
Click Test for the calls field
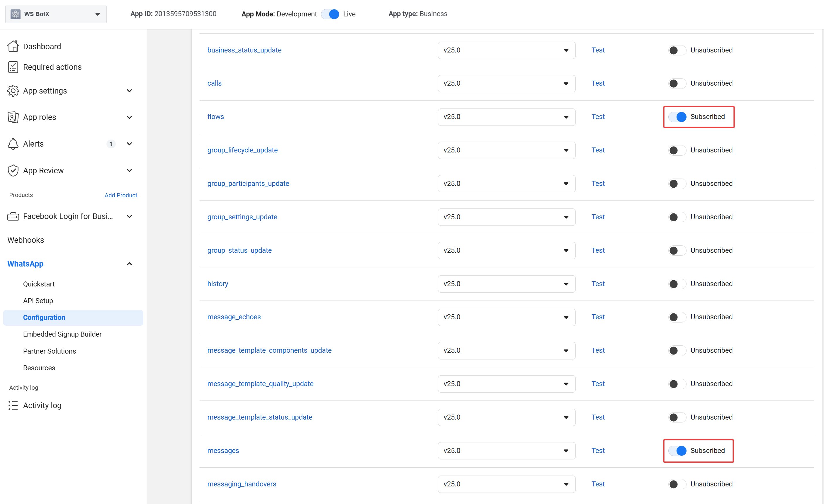tap(598, 83)
